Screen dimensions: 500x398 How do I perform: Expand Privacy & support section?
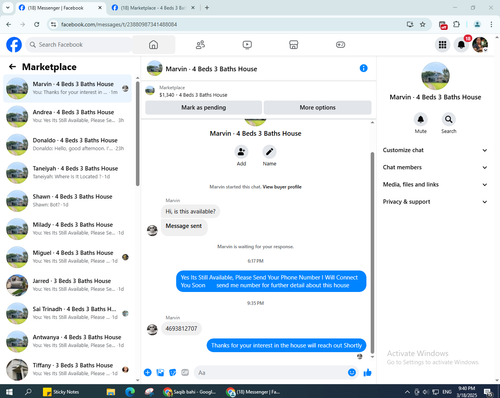435,202
